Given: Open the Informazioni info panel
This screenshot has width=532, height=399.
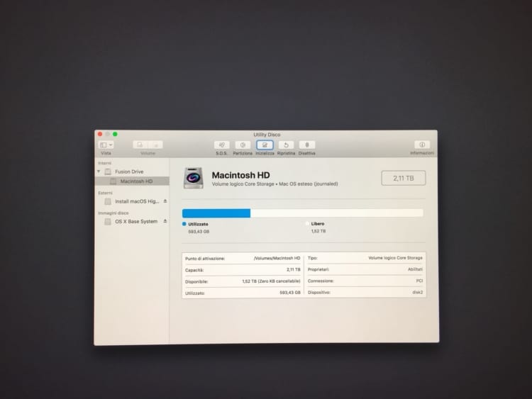Looking at the screenshot, I should tap(422, 145).
